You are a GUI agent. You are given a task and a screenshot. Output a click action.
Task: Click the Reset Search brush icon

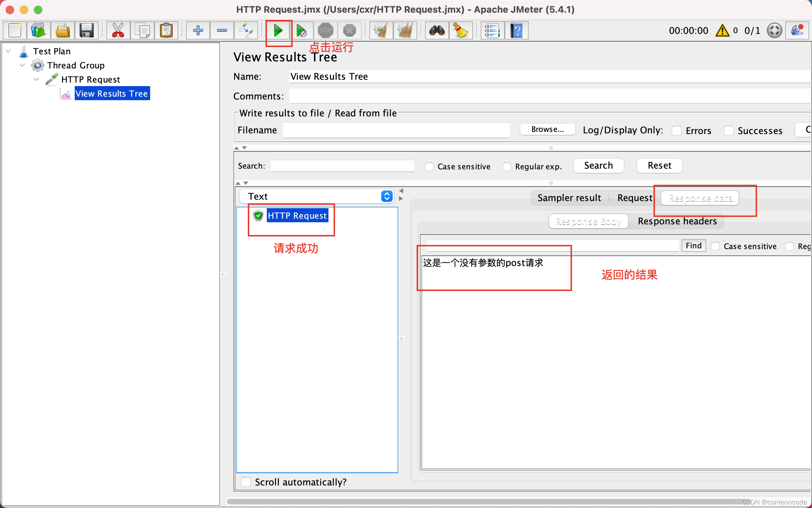pyautogui.click(x=461, y=30)
